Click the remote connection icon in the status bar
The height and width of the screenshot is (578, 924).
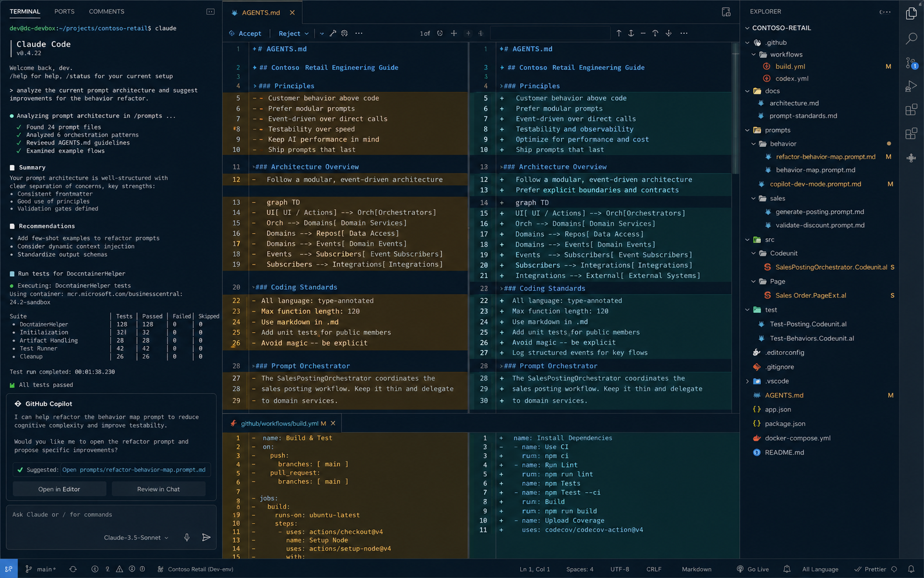(9, 569)
